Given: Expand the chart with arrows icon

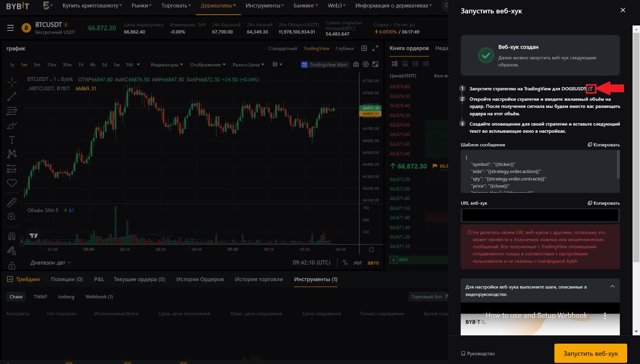Looking at the screenshot, I should pyautogui.click(x=375, y=48).
